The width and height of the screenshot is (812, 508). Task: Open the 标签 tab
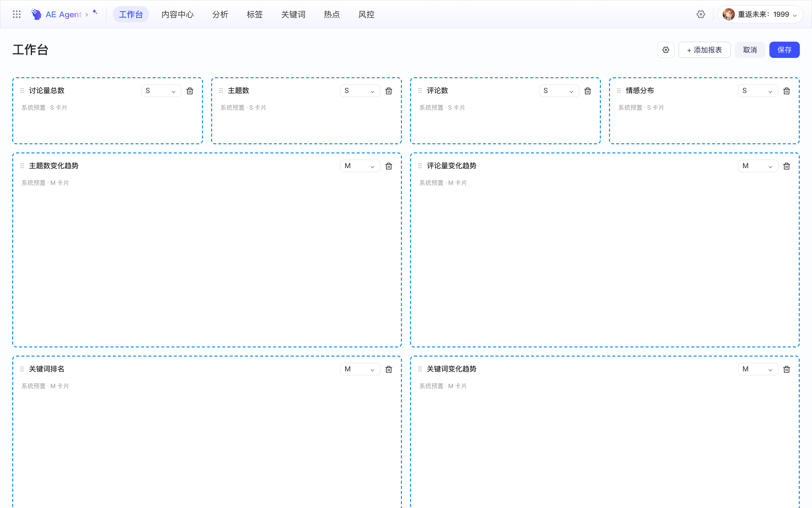coord(255,14)
